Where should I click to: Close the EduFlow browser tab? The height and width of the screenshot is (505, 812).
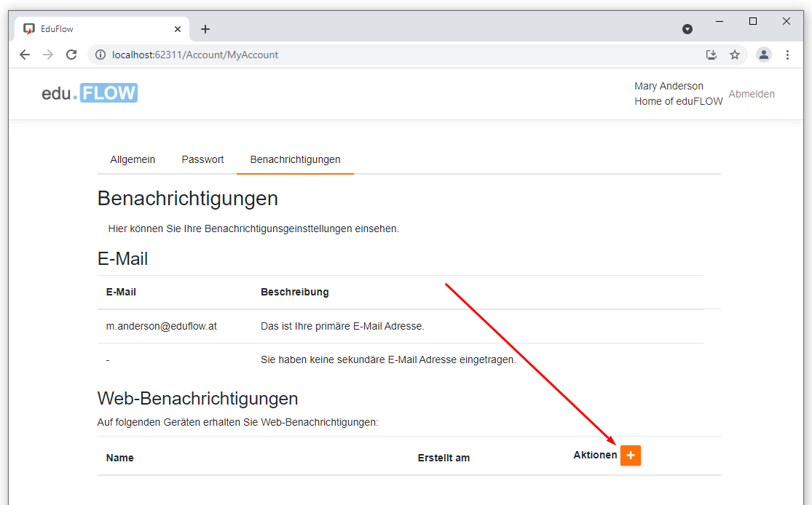[178, 29]
